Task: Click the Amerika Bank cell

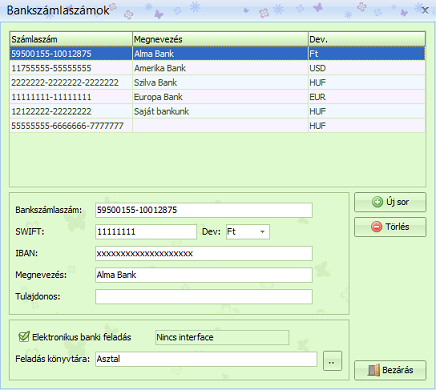Action: tap(220, 68)
